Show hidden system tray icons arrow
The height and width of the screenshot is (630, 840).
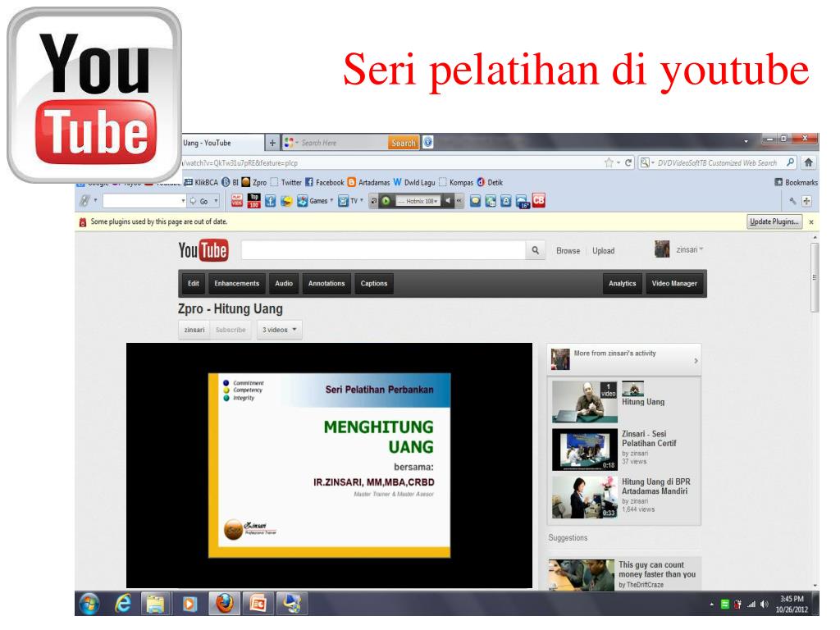[x=711, y=605]
